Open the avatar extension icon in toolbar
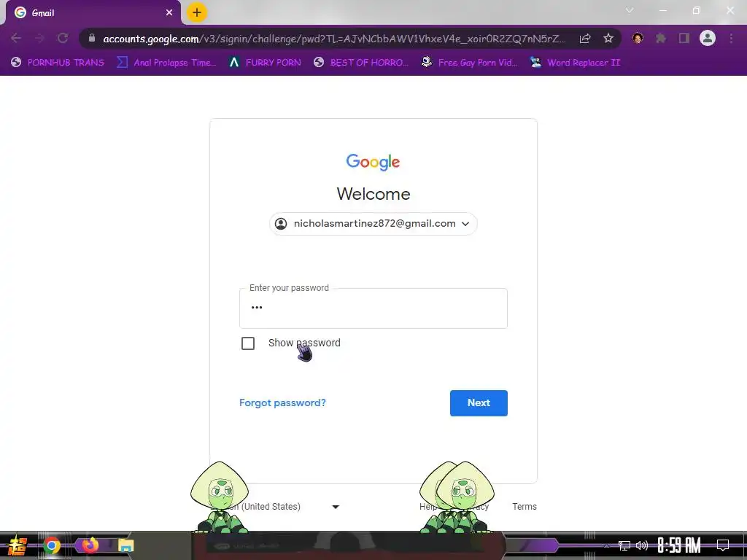 click(x=638, y=38)
